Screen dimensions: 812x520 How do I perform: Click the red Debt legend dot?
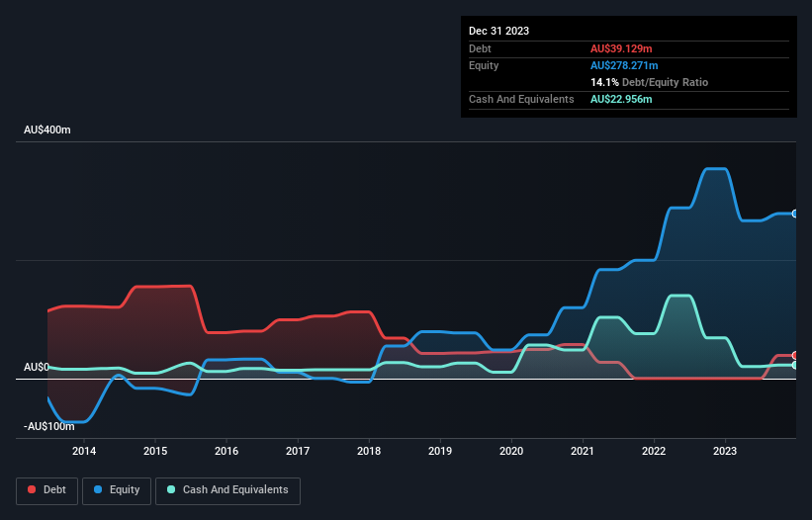[32, 489]
